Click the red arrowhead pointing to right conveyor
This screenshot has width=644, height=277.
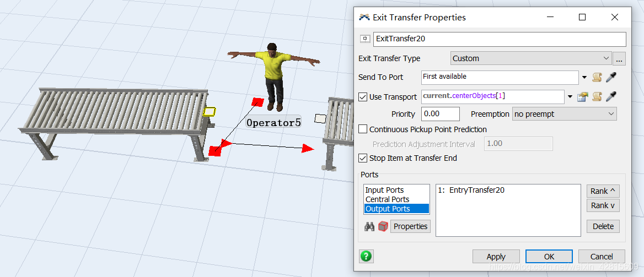[308, 149]
